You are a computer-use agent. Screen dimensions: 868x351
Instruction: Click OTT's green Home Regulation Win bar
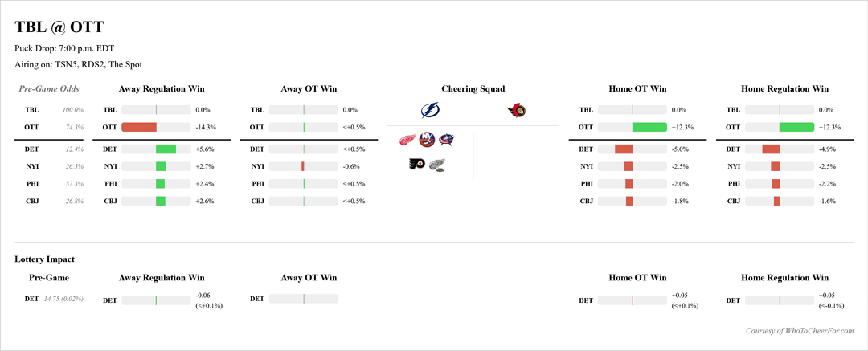point(796,127)
